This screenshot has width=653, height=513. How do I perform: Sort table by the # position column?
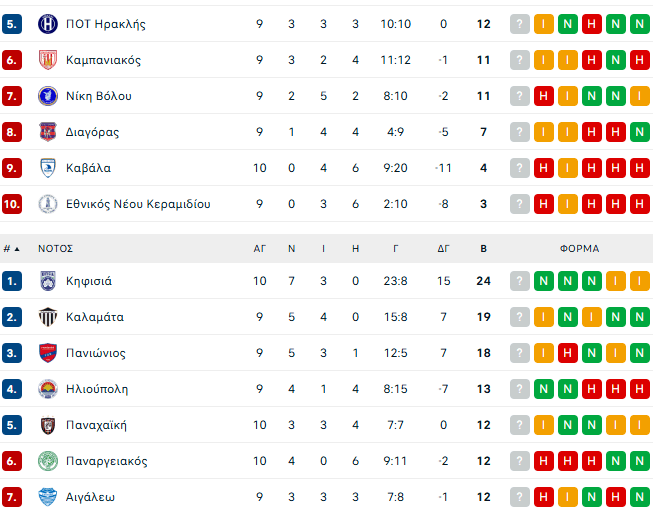12,248
